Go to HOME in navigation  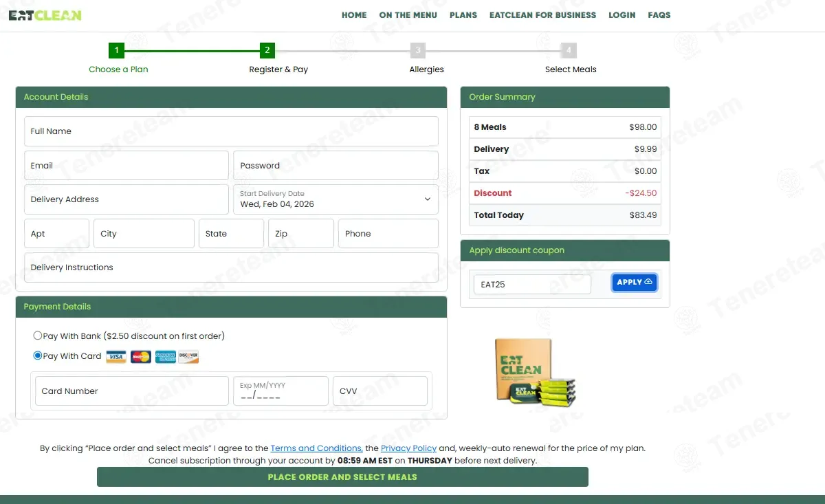pos(354,15)
